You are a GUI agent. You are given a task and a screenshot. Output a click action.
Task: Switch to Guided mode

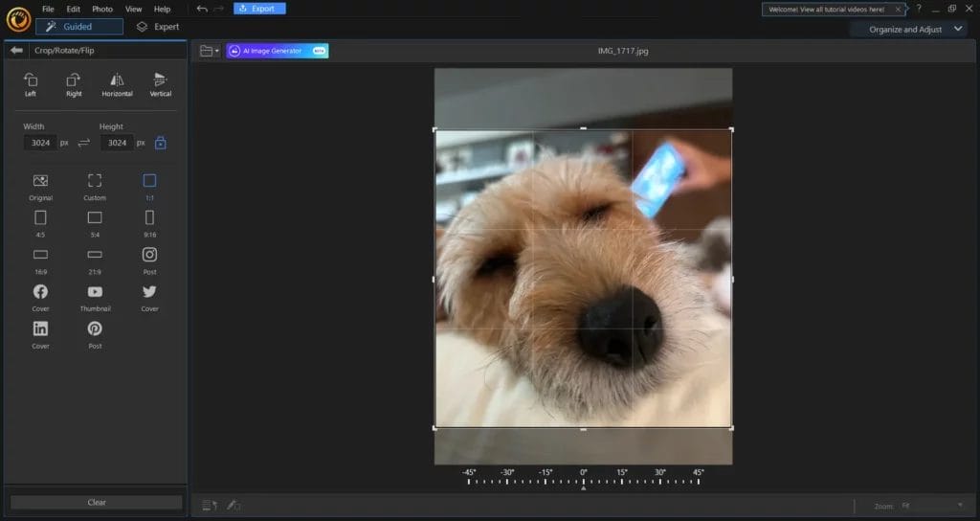pos(79,26)
